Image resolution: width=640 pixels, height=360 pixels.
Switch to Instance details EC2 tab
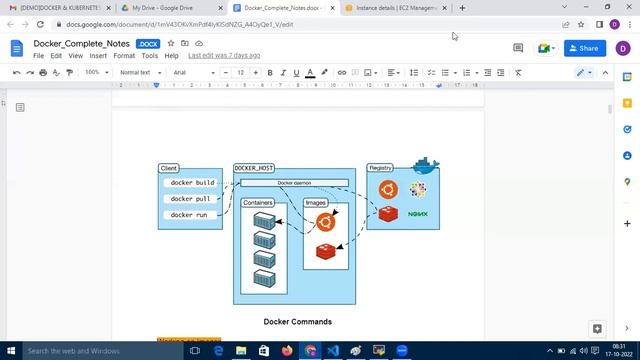point(396,8)
